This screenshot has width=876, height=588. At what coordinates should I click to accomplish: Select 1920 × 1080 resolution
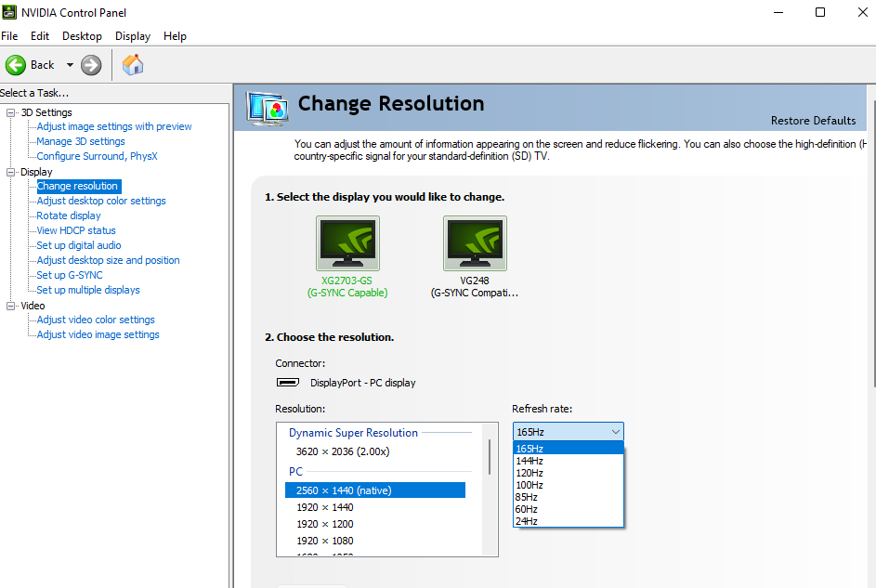324,541
